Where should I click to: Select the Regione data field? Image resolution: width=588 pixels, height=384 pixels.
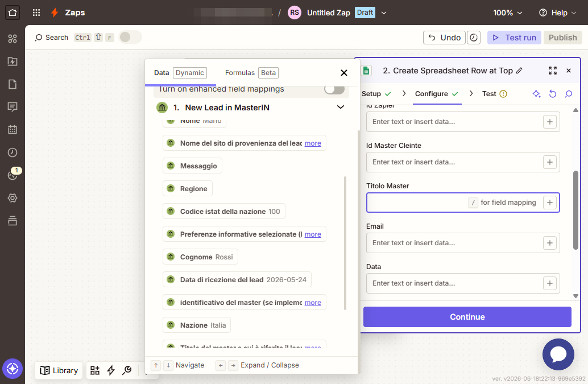pyautogui.click(x=188, y=189)
